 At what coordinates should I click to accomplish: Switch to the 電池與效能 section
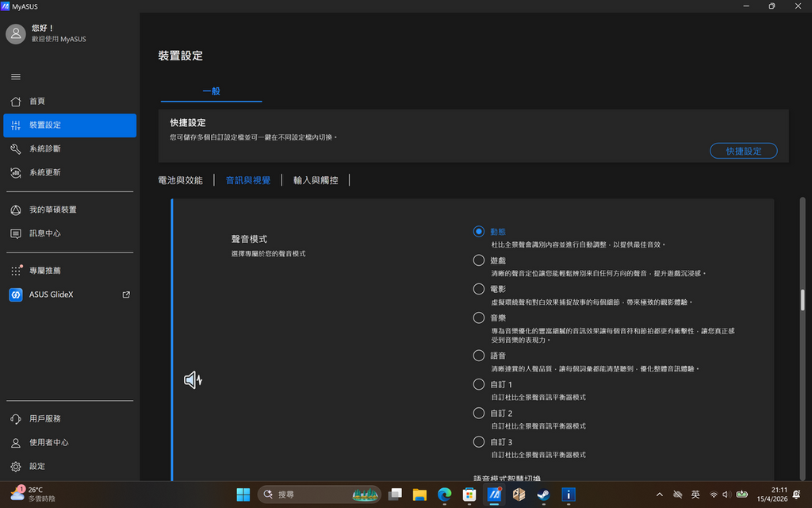182,179
